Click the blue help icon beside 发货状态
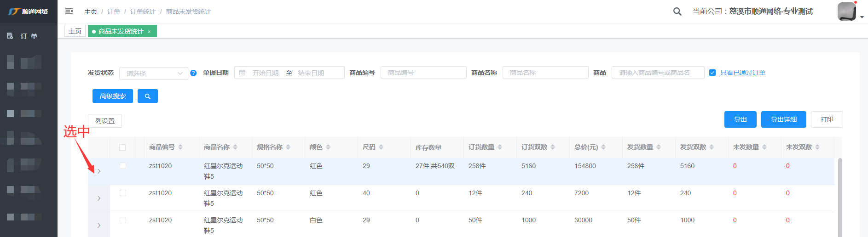868x237 pixels. click(x=193, y=73)
